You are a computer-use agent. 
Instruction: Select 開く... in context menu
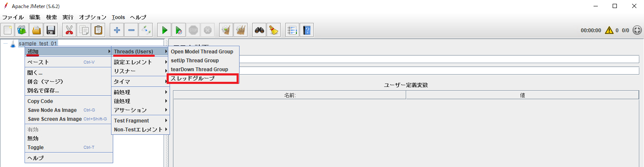tap(69, 72)
